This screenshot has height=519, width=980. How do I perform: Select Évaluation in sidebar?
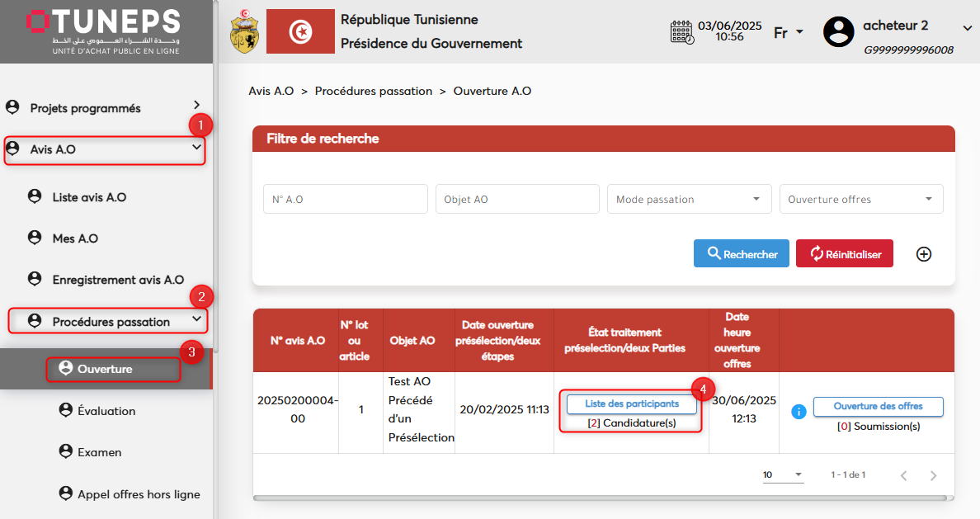point(106,411)
